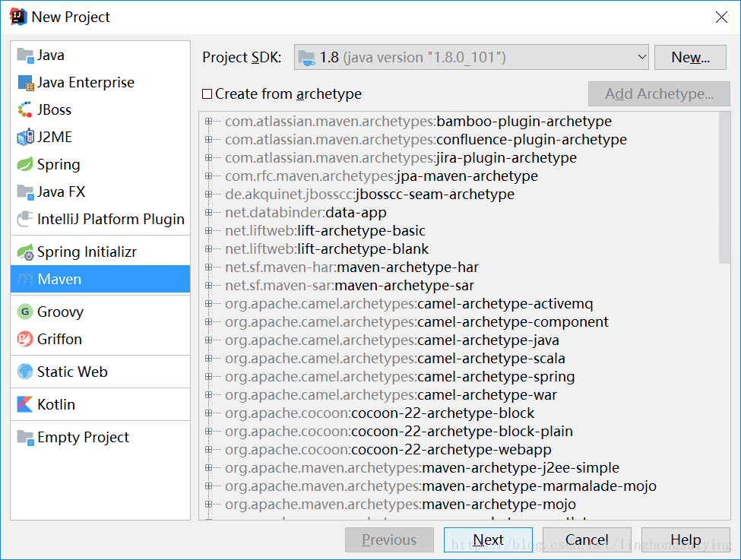The height and width of the screenshot is (560, 741).
Task: Click the Cancel button
Action: coord(587,539)
